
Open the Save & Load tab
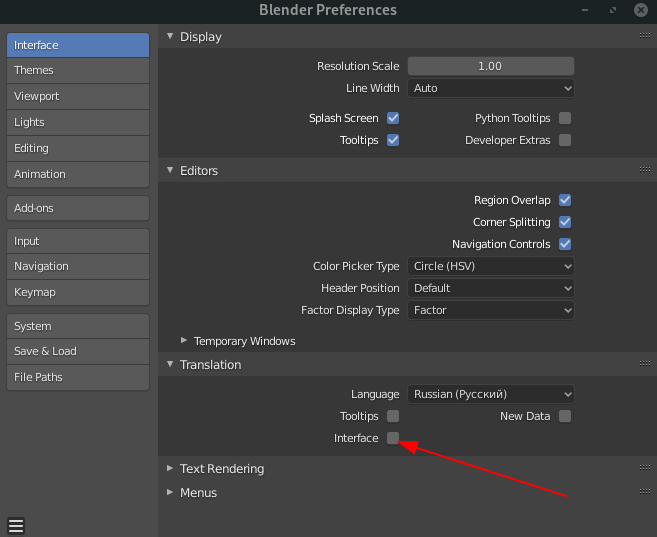coord(78,351)
